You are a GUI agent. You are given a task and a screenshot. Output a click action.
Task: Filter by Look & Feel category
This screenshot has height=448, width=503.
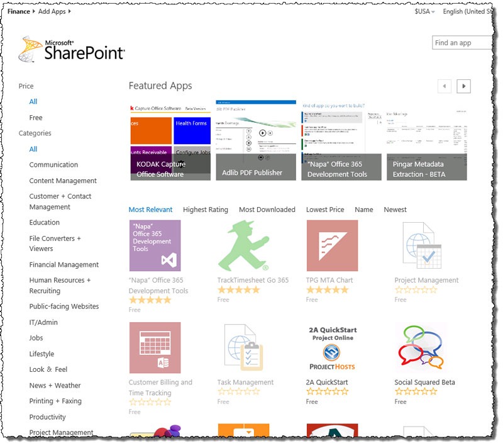pyautogui.click(x=48, y=369)
